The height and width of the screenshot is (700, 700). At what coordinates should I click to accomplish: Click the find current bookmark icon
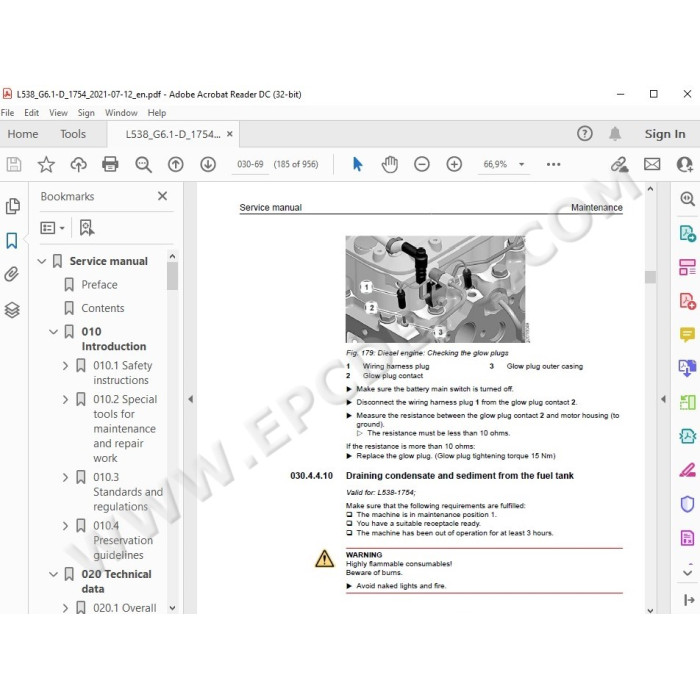point(87,228)
